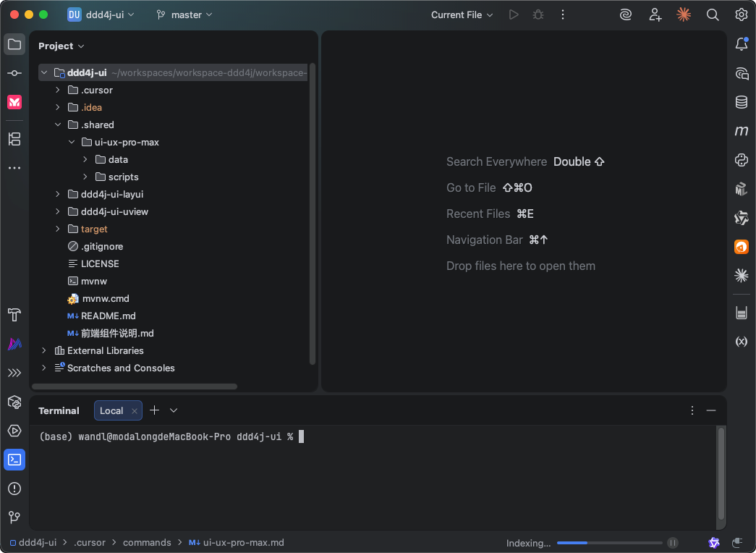This screenshot has height=553, width=756.
Task: Open the Commit tool window icon
Action: click(x=14, y=73)
